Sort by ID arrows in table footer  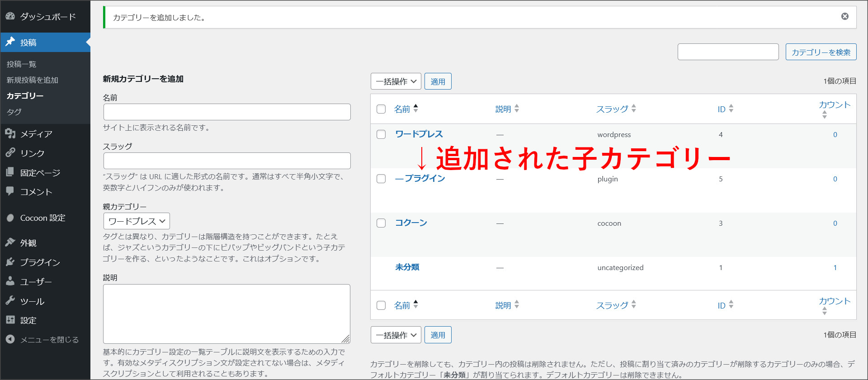tap(731, 305)
